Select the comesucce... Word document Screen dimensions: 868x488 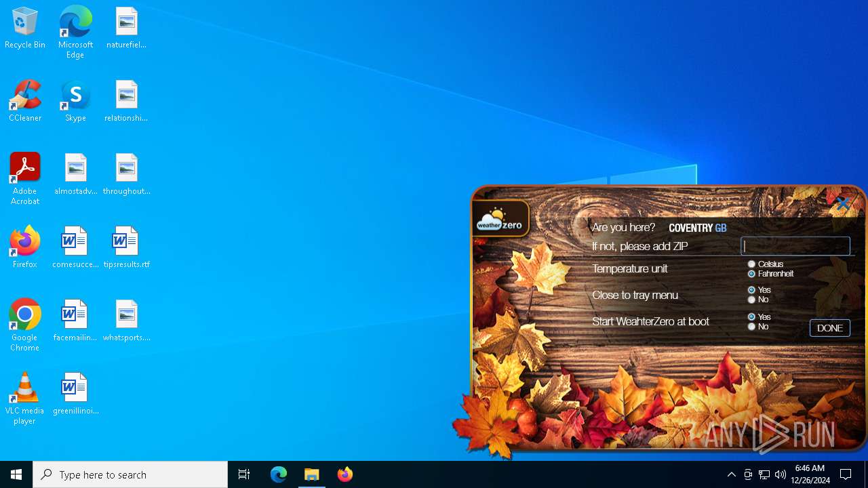point(75,248)
